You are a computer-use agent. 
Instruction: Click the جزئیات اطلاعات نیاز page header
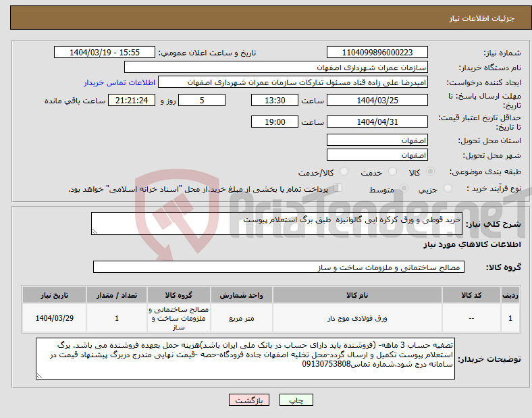click(x=482, y=18)
